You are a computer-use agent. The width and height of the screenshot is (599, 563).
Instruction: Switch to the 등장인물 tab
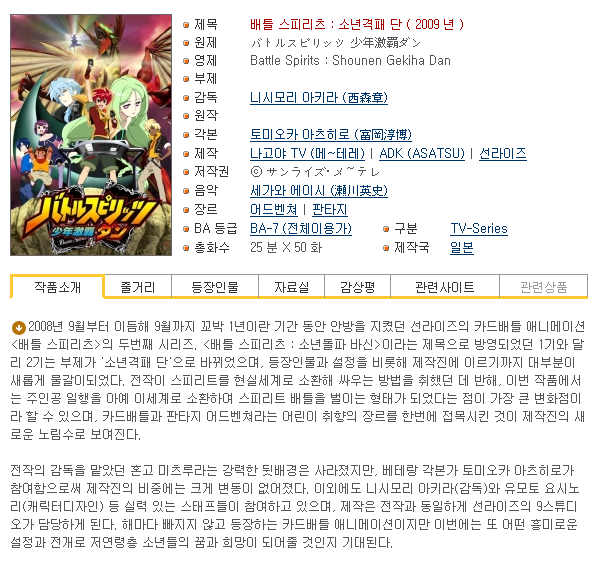tap(215, 286)
